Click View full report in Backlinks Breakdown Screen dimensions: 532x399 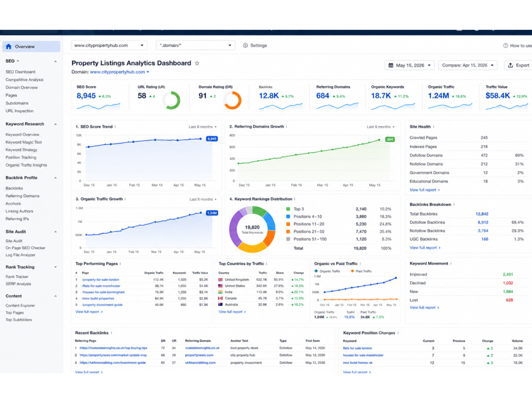click(x=425, y=248)
